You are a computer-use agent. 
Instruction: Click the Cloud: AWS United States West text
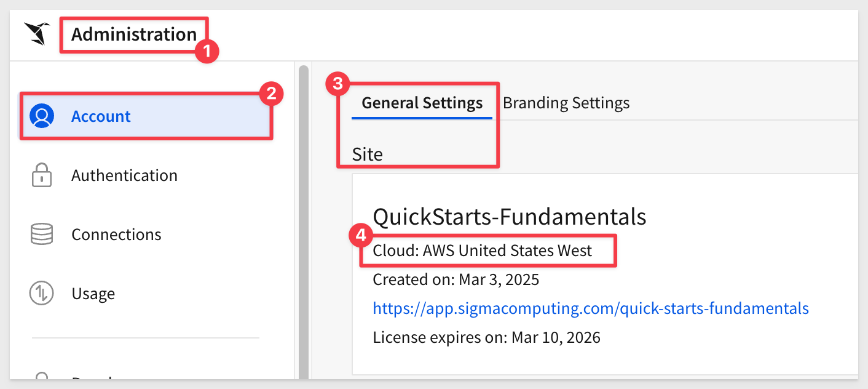[483, 251]
